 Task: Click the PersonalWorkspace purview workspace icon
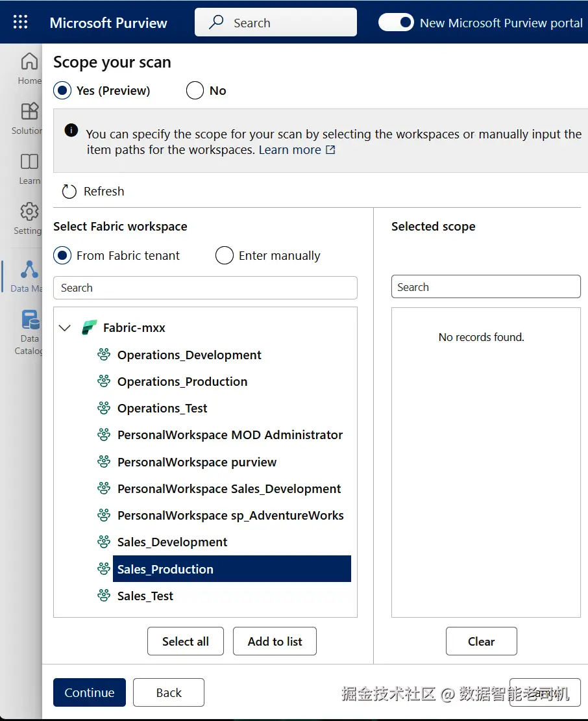(104, 462)
